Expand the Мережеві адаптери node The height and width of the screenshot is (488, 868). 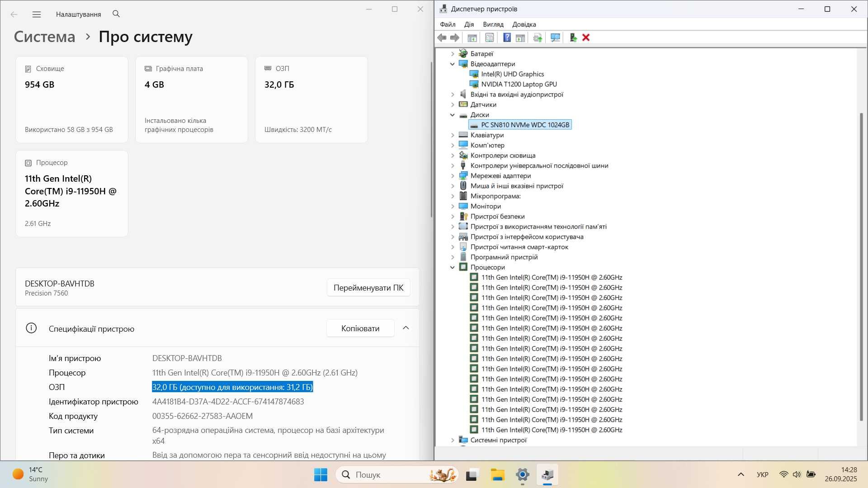[x=453, y=176]
